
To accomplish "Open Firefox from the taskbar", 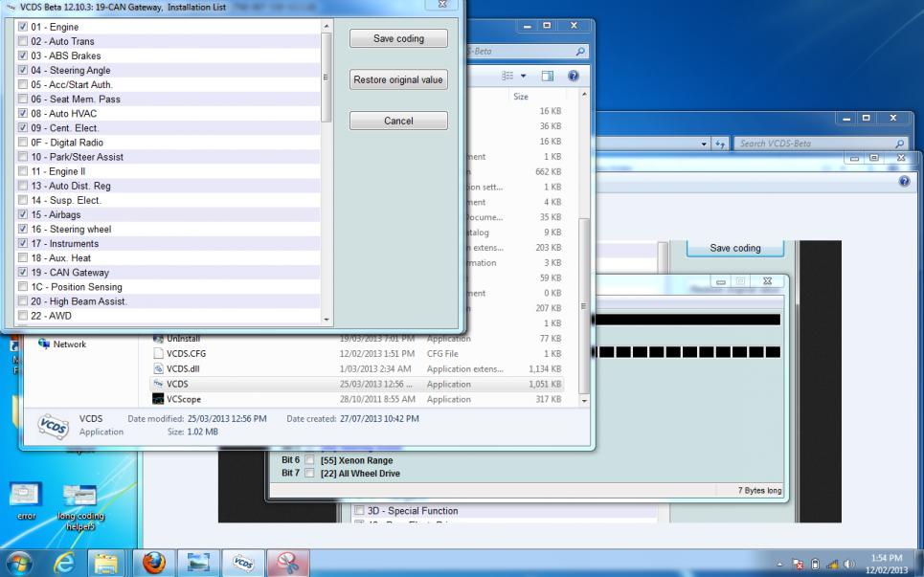I will (154, 563).
